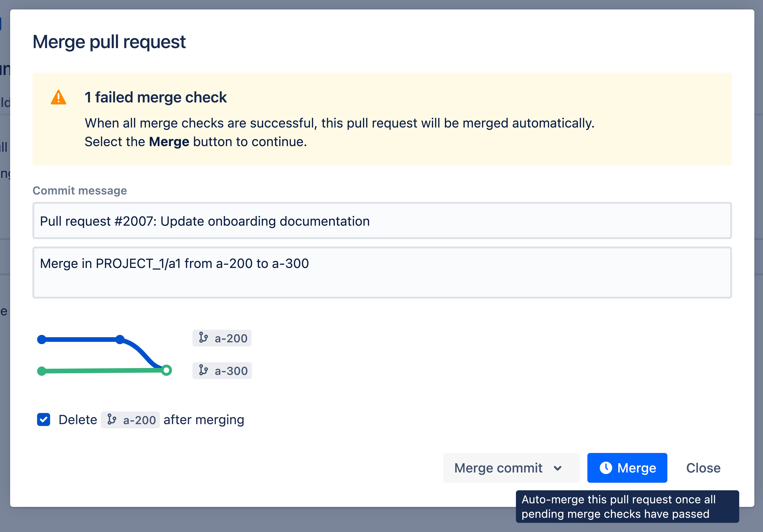Click the leftmost green branch commit dot
Viewport: 763px width, 532px height.
pyautogui.click(x=42, y=371)
